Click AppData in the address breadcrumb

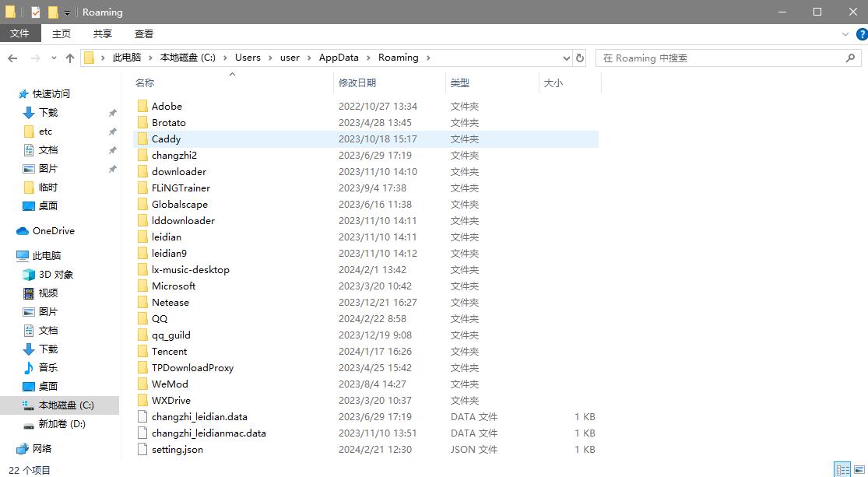tap(339, 58)
